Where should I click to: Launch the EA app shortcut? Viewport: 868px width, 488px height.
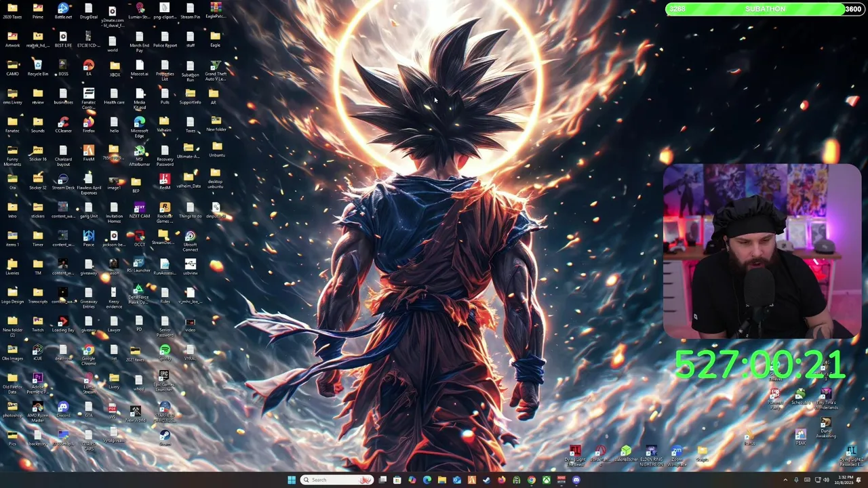click(x=89, y=68)
